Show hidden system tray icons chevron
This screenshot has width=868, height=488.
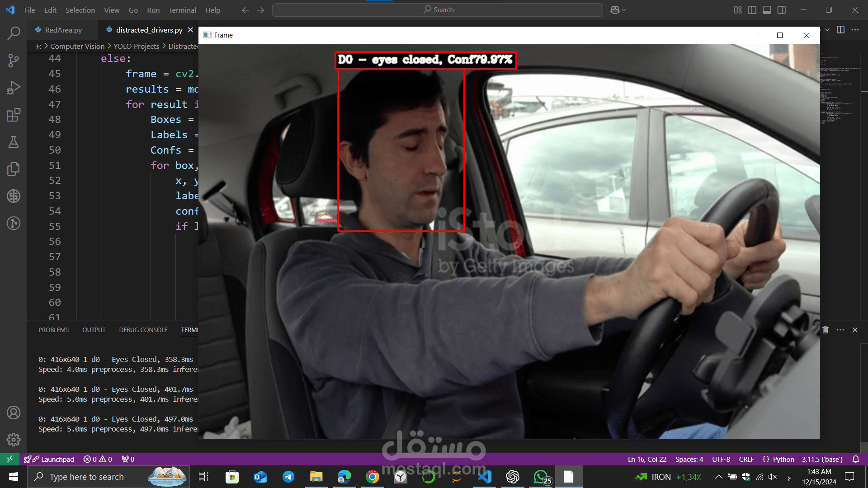coord(718,477)
